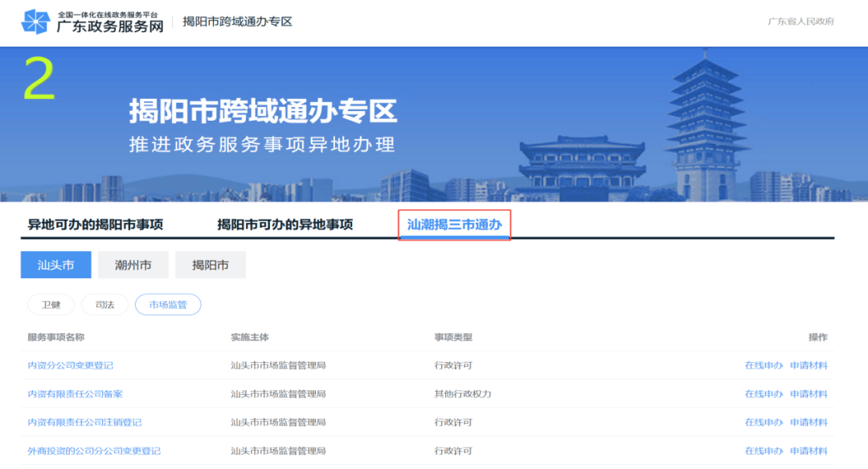Viewport: 868px width, 469px height.
Task: Click 申请材料 for 内资有限责任公司备案
Action: [809, 394]
